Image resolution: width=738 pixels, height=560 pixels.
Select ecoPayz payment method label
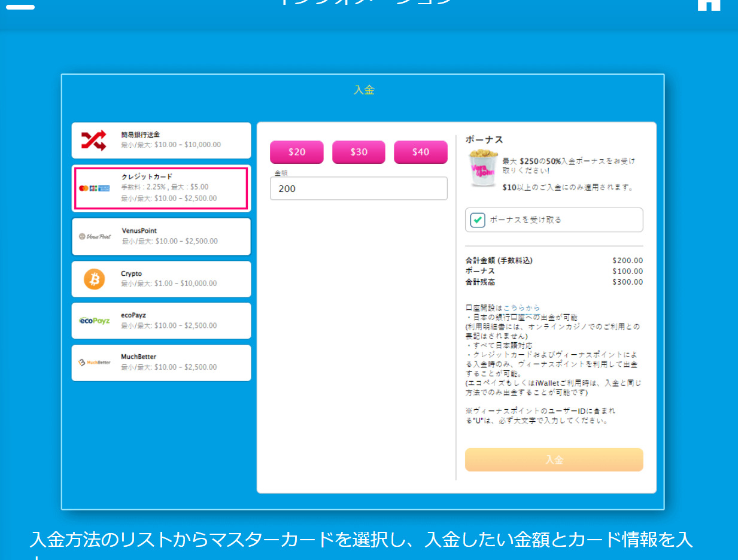coord(133,315)
